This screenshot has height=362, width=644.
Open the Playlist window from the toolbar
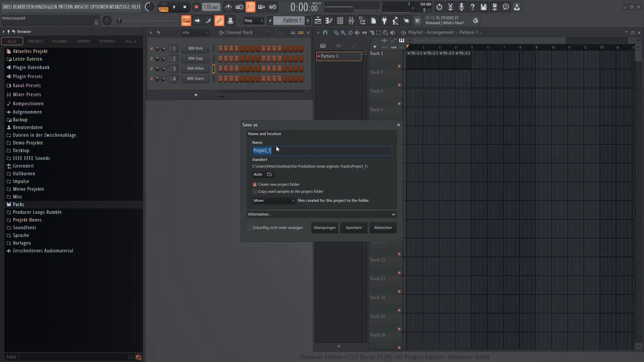click(x=318, y=21)
